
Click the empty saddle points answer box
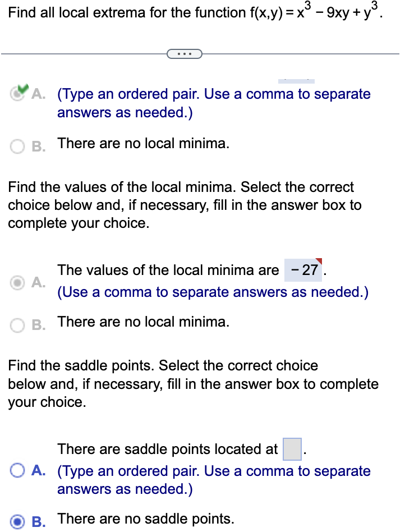[x=292, y=449]
